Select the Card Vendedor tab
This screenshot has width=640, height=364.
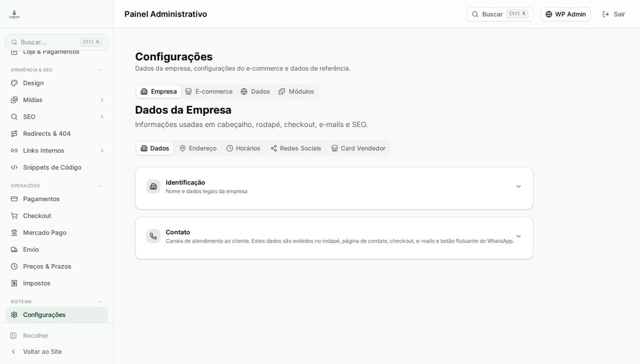[x=358, y=148]
